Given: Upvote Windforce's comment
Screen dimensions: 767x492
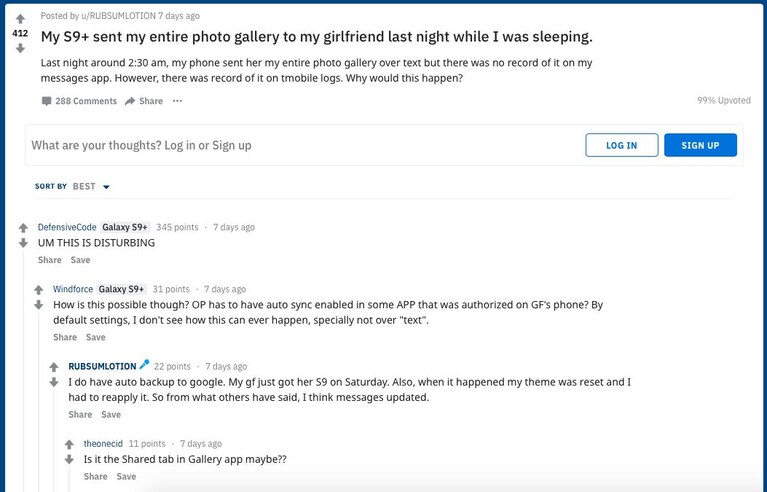Looking at the screenshot, I should (x=39, y=290).
